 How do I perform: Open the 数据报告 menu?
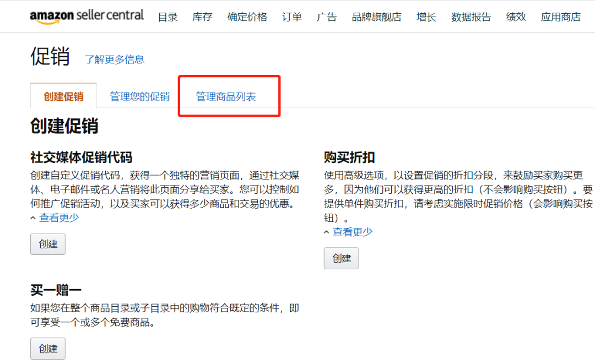[x=471, y=17]
